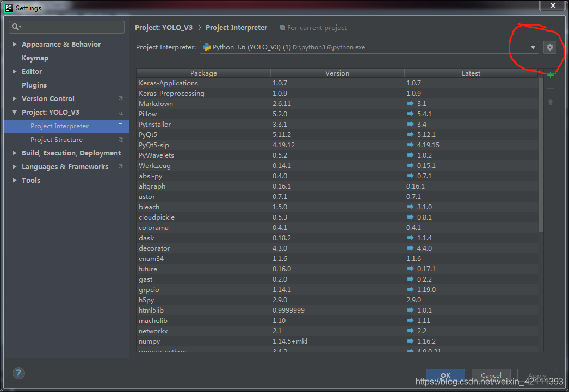Click the copy icon beside Version Control
This screenshot has width=569, height=392.
click(121, 98)
